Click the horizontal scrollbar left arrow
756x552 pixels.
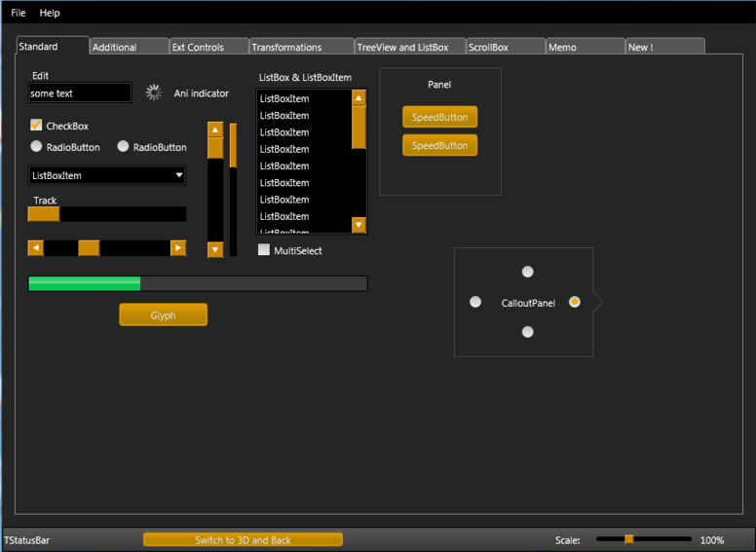coord(36,248)
